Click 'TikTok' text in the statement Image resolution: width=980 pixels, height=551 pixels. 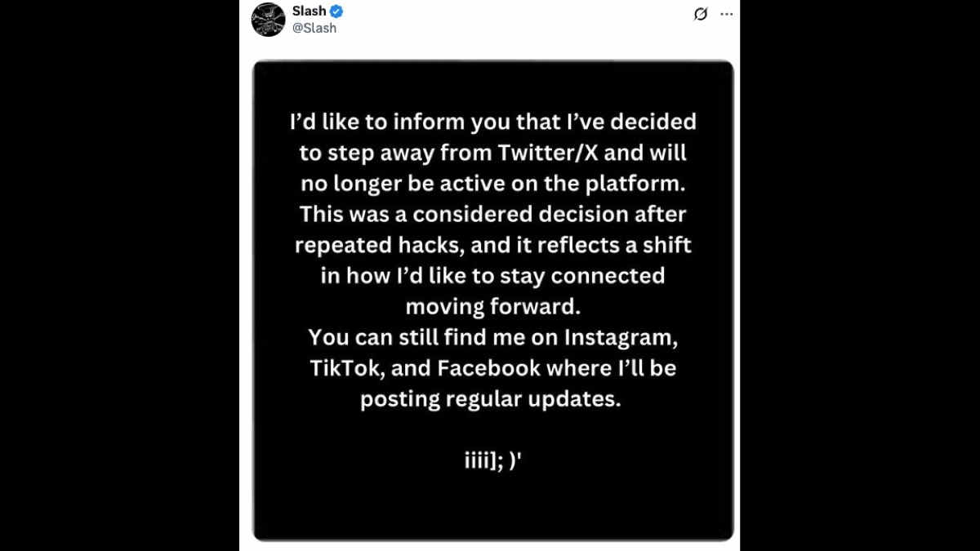coord(346,368)
